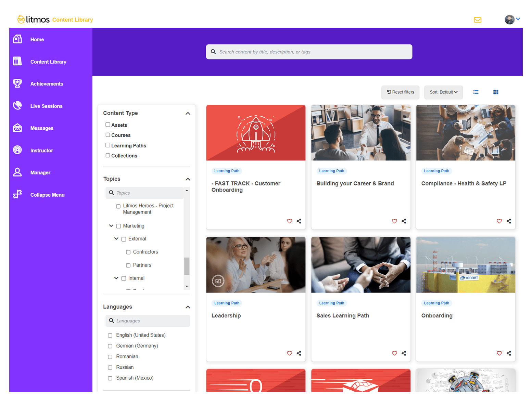Favorite the Sales Learning Path card
The width and height of the screenshot is (532, 404).
394,353
